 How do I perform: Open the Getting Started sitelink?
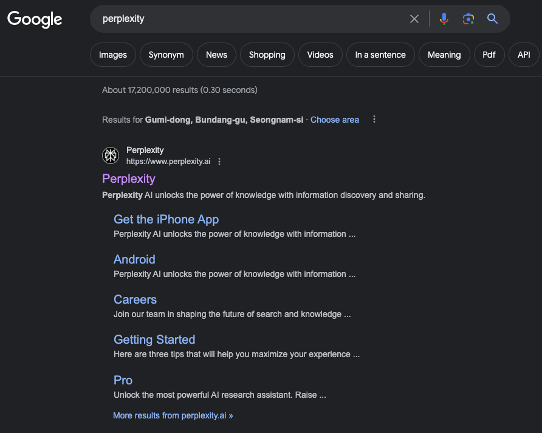coord(154,340)
